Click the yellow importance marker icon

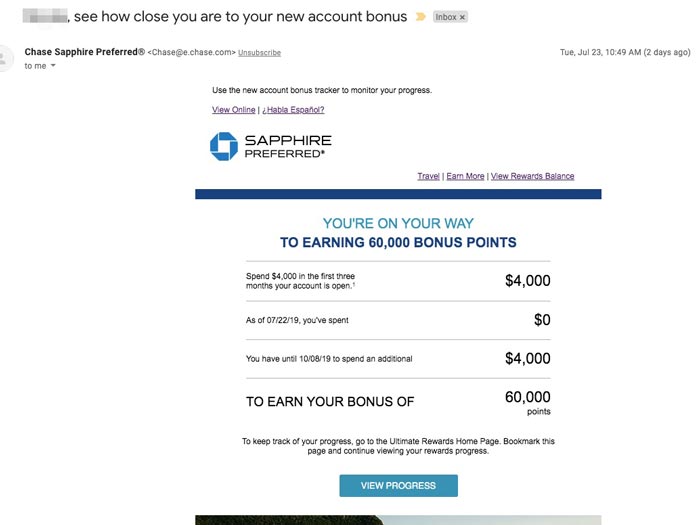(x=420, y=17)
